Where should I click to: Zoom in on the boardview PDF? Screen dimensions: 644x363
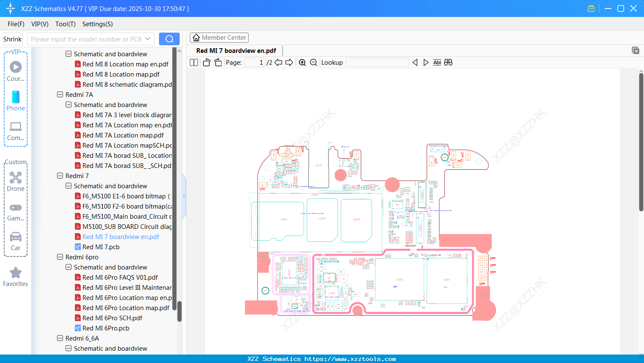coord(302,63)
